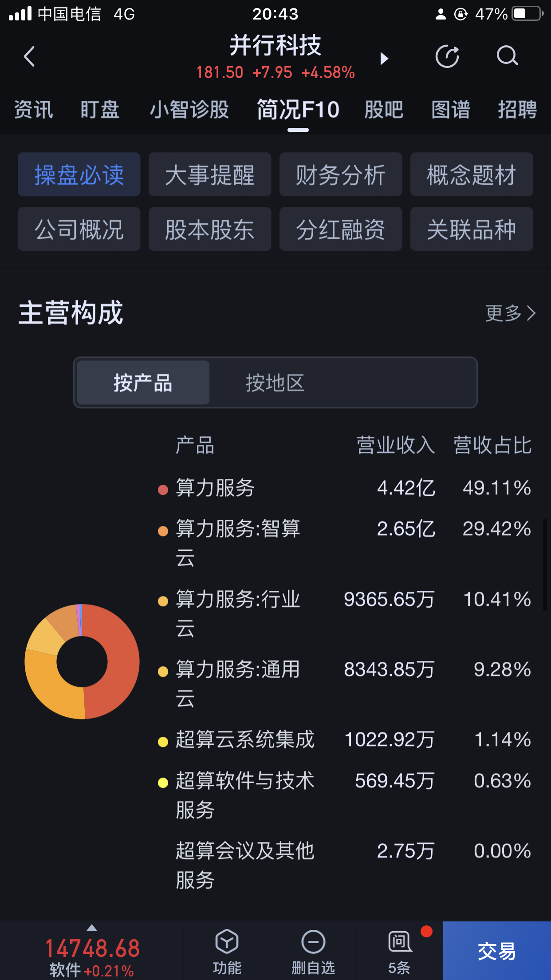Select the 按产品 segment toggle

click(143, 383)
